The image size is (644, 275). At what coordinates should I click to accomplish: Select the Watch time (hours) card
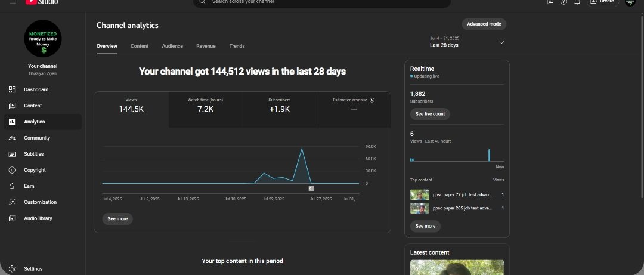[205, 110]
